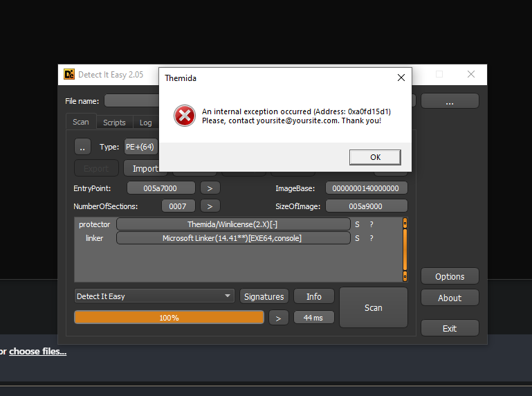
Task: Switch to the Log tab
Action: (x=145, y=123)
